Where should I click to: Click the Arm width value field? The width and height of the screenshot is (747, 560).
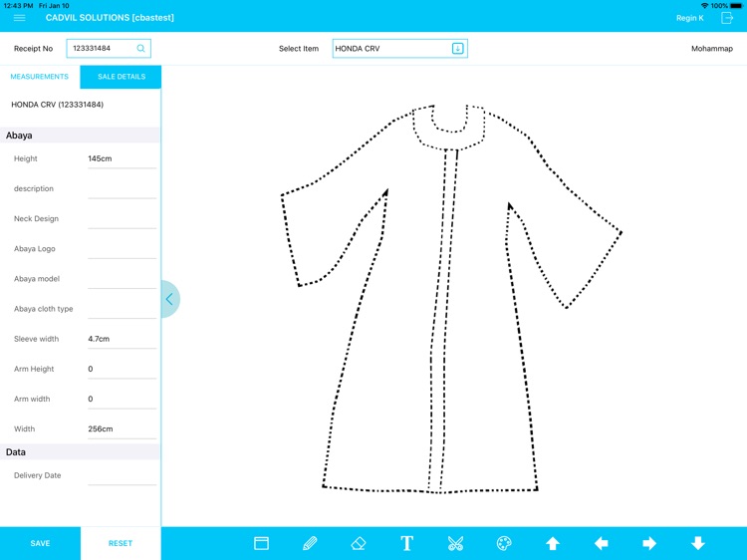coord(122,399)
